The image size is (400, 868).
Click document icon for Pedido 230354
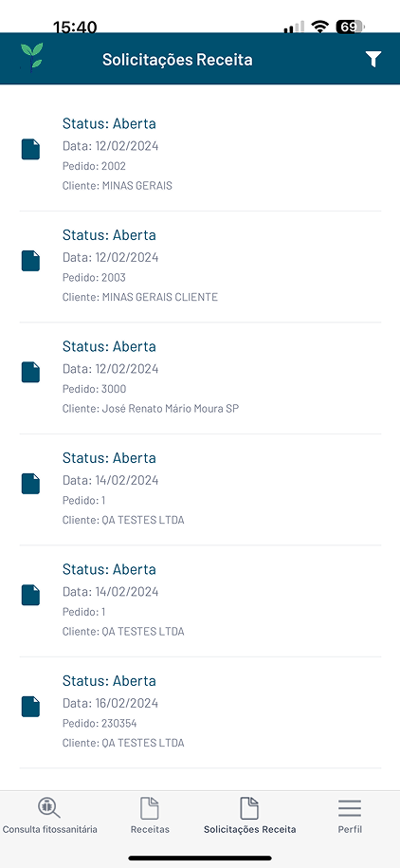pyautogui.click(x=30, y=707)
